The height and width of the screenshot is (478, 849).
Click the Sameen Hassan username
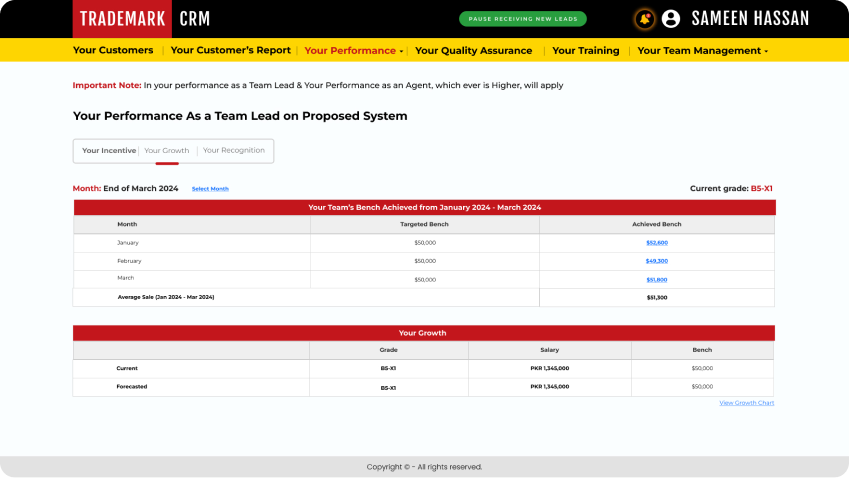pos(750,19)
